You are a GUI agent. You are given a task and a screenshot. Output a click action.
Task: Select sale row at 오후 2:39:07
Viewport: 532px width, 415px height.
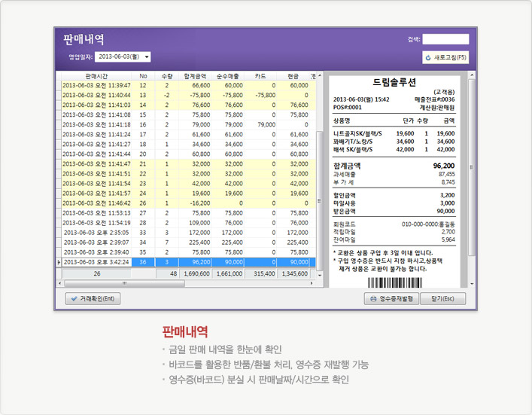186,243
